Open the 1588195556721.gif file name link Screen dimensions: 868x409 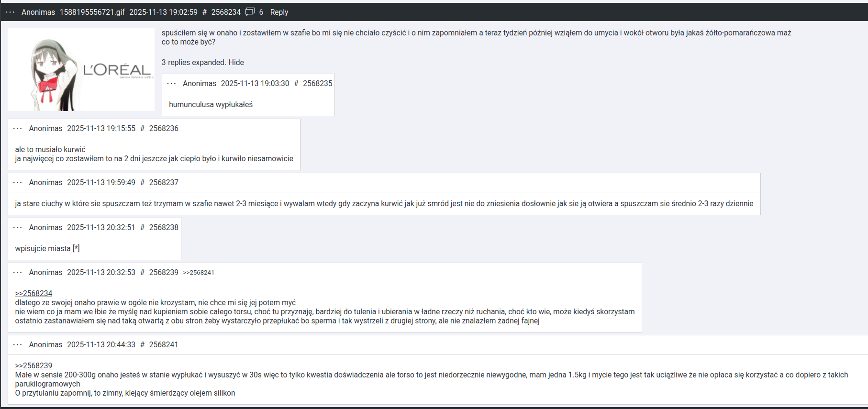(x=92, y=12)
